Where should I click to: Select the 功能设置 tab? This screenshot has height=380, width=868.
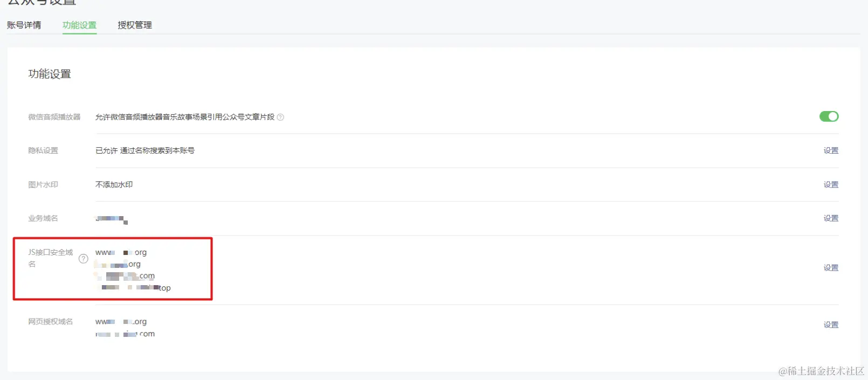79,25
